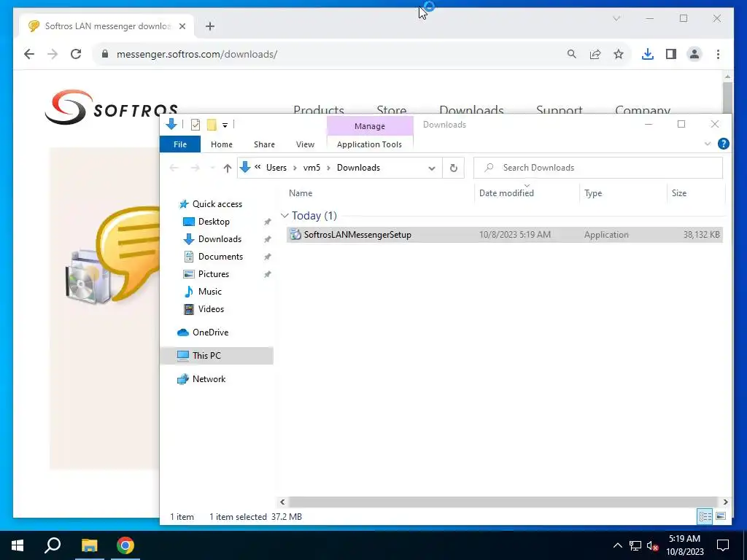747x560 pixels.
Task: Switch to large thumbnails view icon
Action: (x=721, y=516)
